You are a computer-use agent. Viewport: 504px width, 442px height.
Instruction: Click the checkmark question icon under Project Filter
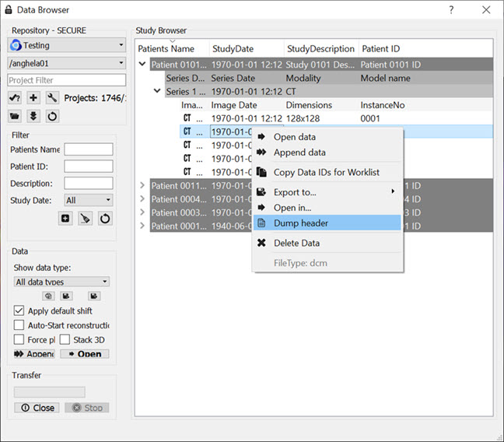pyautogui.click(x=15, y=98)
